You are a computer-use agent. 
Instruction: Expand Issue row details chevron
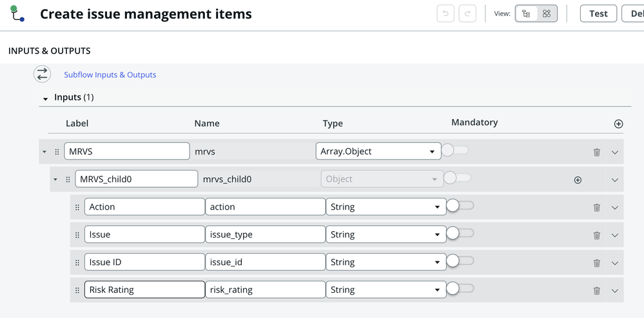pos(614,236)
